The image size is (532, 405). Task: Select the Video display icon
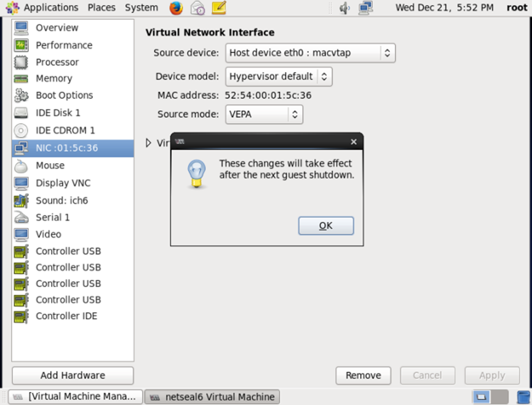point(21,235)
